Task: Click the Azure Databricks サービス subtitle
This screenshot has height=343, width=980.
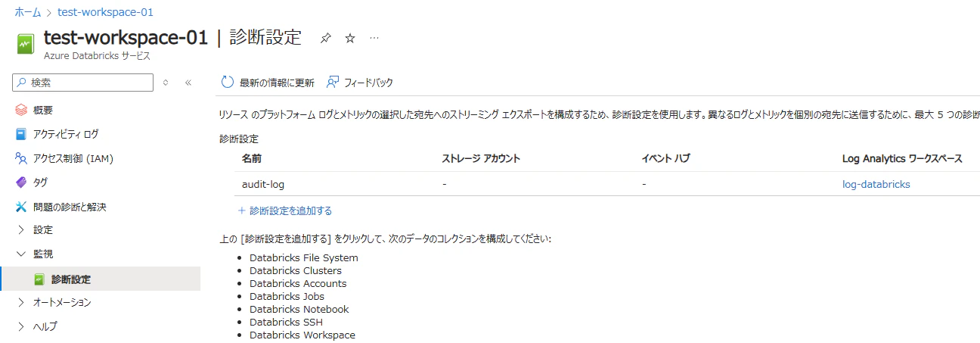Action: click(97, 56)
